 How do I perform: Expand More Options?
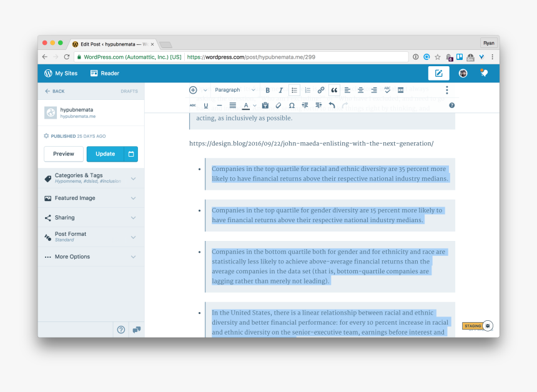point(91,257)
